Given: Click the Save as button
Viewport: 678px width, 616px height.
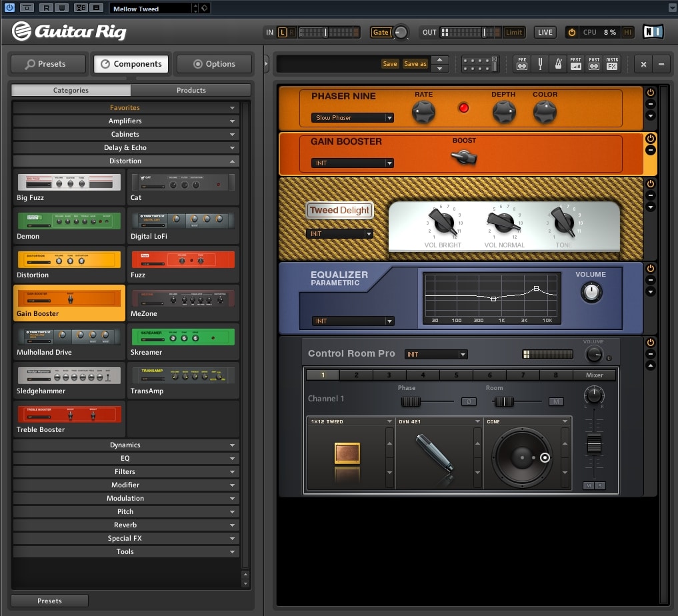Looking at the screenshot, I should (x=415, y=64).
